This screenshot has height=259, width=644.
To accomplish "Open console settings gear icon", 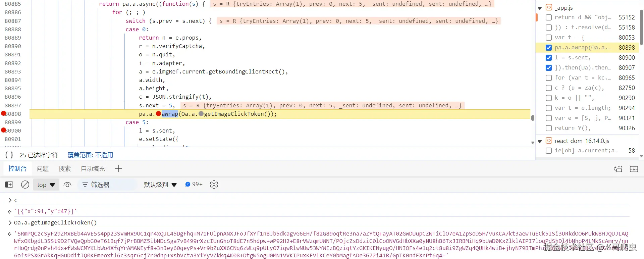I will pos(214,185).
